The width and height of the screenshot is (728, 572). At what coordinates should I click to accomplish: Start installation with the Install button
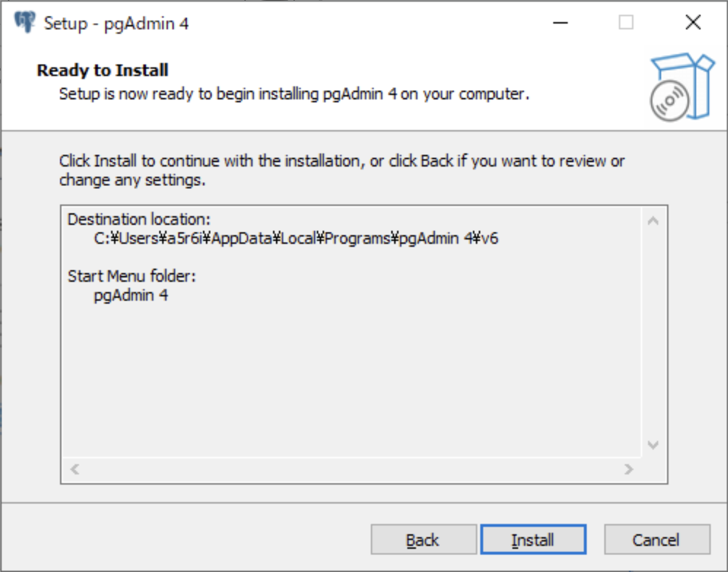533,540
